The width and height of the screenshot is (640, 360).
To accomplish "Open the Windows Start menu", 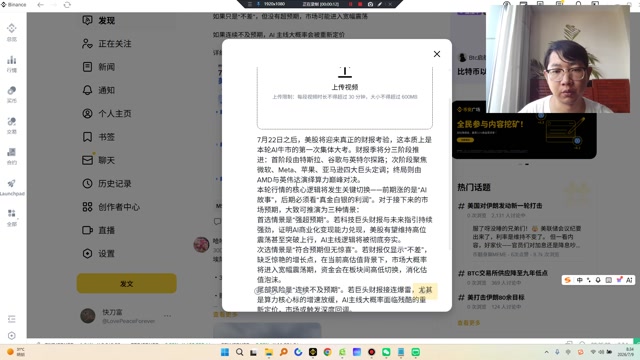I will click(x=225, y=352).
